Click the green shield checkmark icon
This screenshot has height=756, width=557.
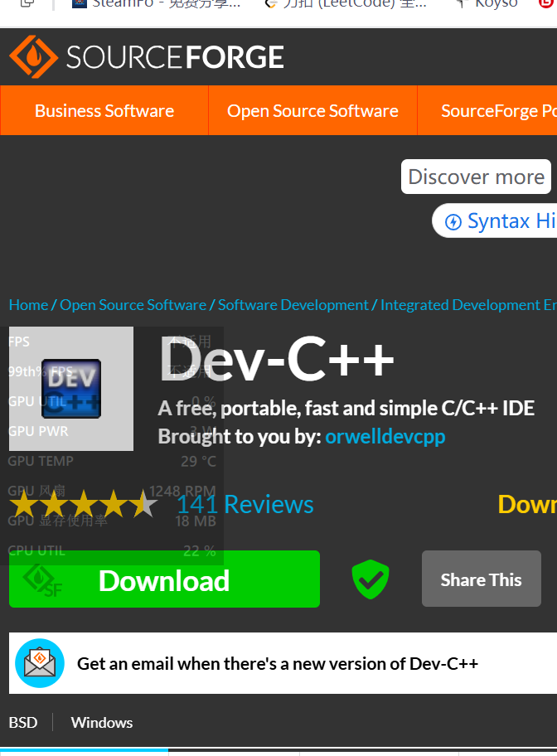click(371, 579)
